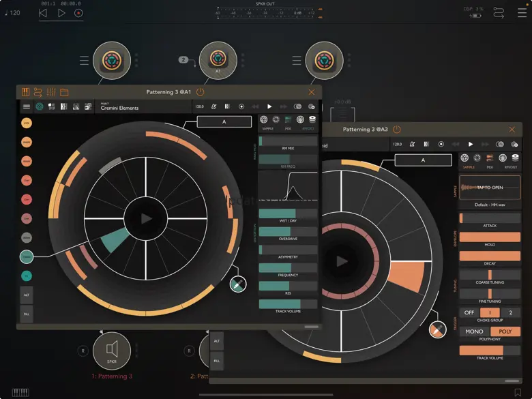Open the pattern A selector in @A1

click(x=224, y=121)
